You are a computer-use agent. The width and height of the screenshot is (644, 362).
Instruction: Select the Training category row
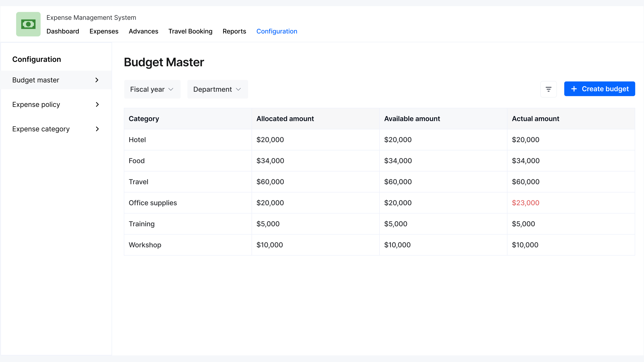point(380,224)
